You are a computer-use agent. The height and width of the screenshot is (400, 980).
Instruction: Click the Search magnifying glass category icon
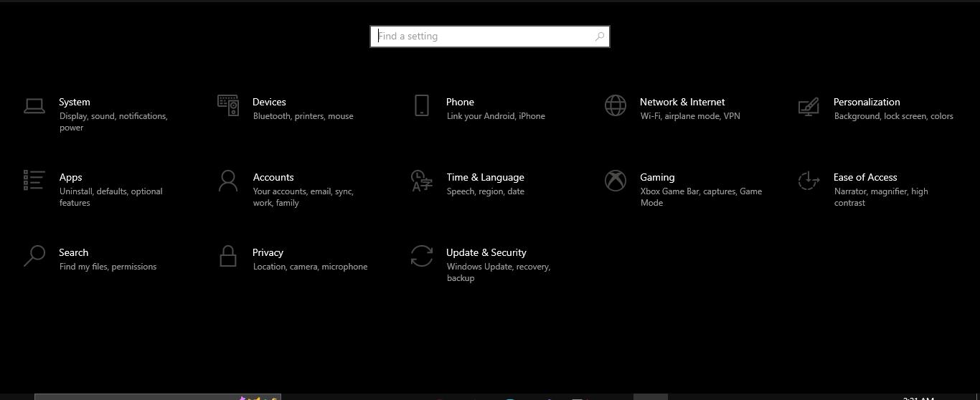tap(34, 256)
